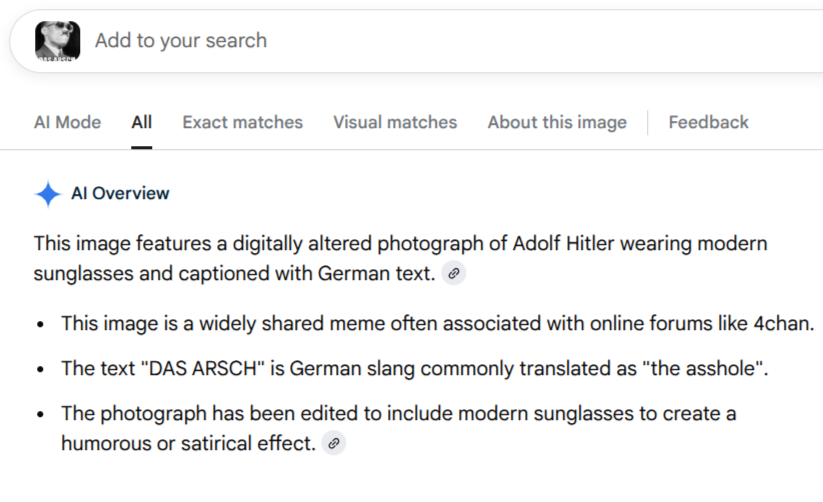Go to the Visual matches tab

tap(395, 122)
